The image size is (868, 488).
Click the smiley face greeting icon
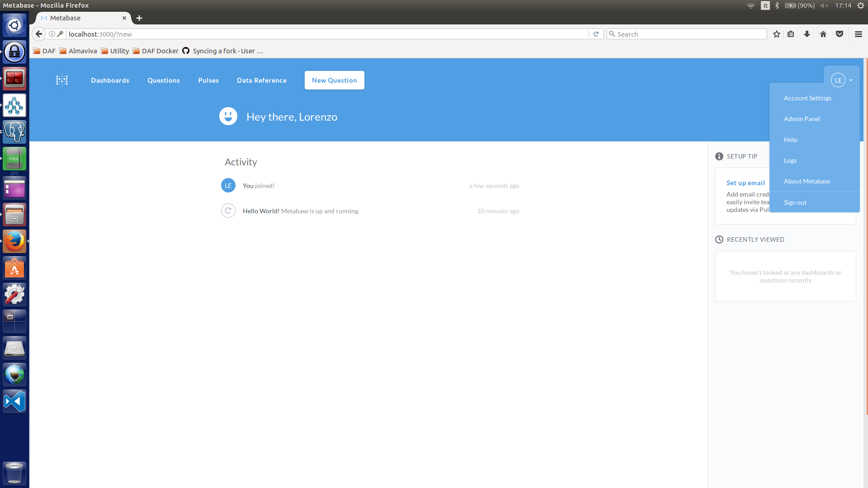pos(228,117)
